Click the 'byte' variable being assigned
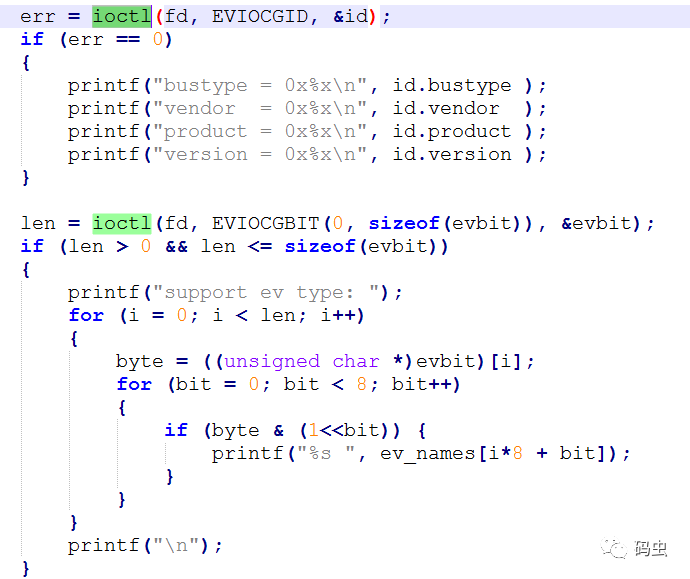690x579 pixels. [x=139, y=361]
